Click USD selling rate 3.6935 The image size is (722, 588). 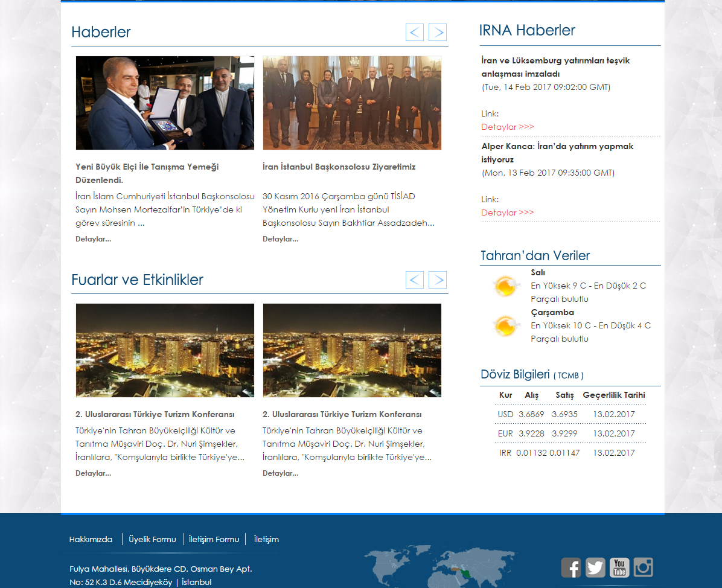tap(564, 414)
